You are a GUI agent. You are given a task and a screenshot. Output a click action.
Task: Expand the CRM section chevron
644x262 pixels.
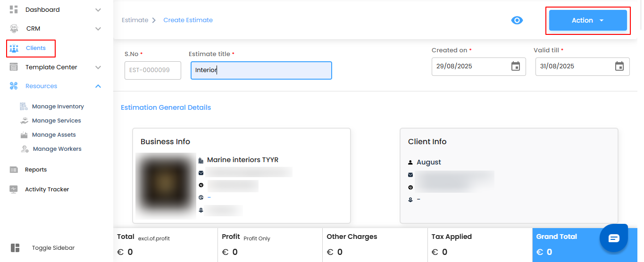click(x=98, y=29)
